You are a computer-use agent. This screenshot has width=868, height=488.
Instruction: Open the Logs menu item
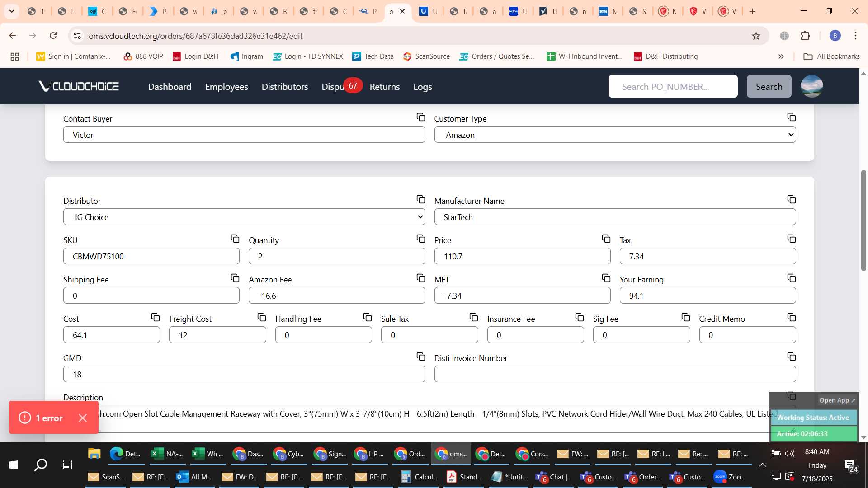(423, 87)
